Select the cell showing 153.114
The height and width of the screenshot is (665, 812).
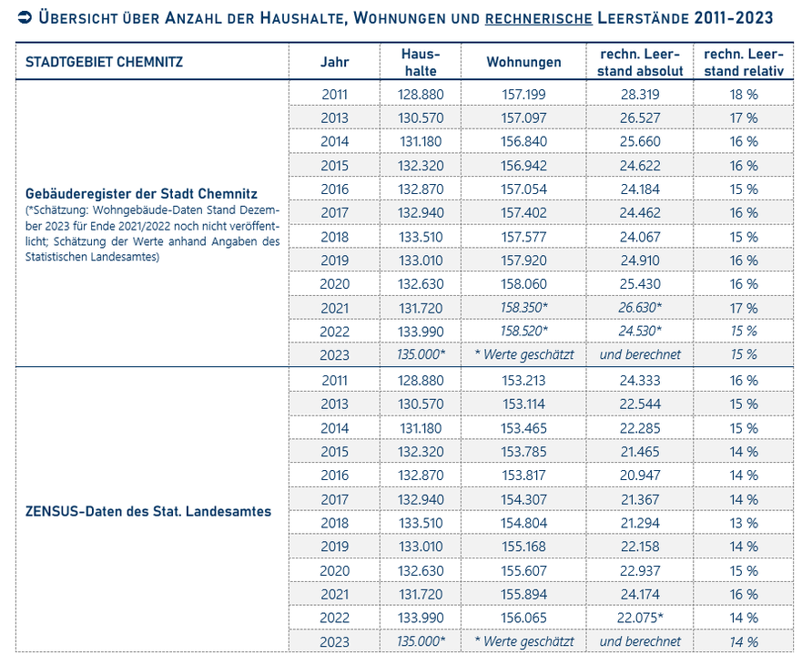pos(523,404)
